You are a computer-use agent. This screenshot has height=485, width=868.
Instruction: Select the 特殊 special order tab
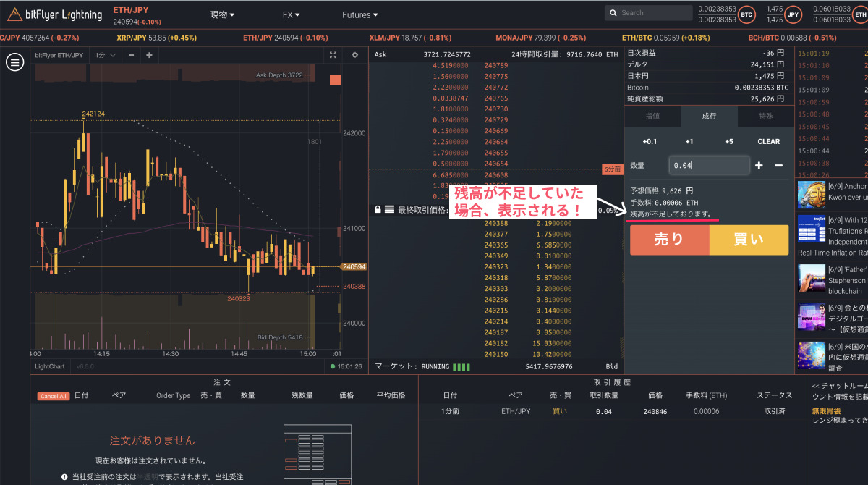pyautogui.click(x=766, y=116)
